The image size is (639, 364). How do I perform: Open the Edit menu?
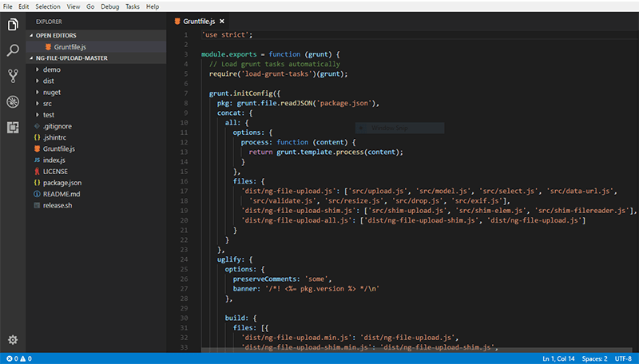coord(24,6)
